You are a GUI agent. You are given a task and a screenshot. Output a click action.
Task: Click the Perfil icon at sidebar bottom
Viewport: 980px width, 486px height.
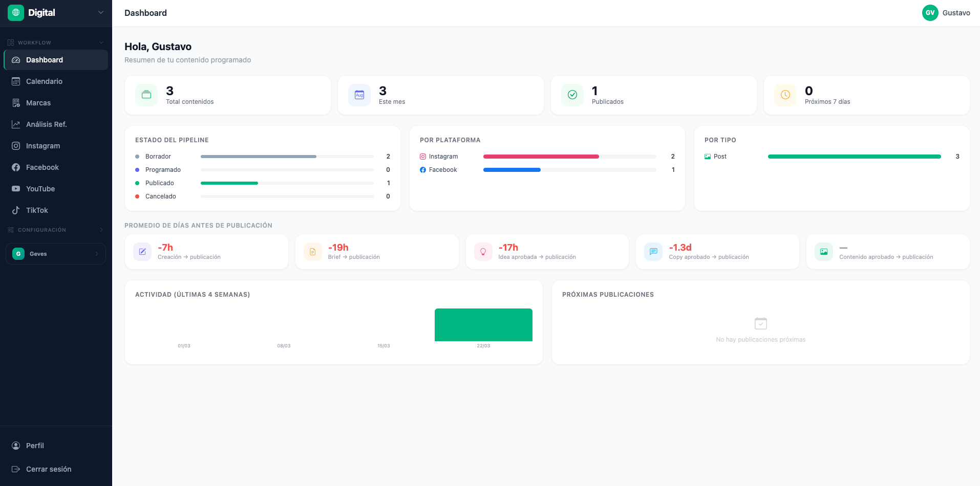16,446
